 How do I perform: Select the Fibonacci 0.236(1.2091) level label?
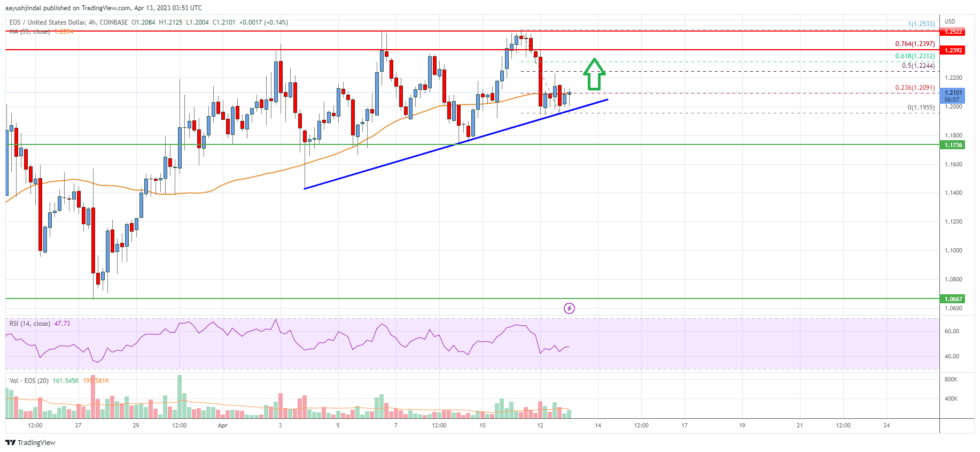[x=915, y=88]
